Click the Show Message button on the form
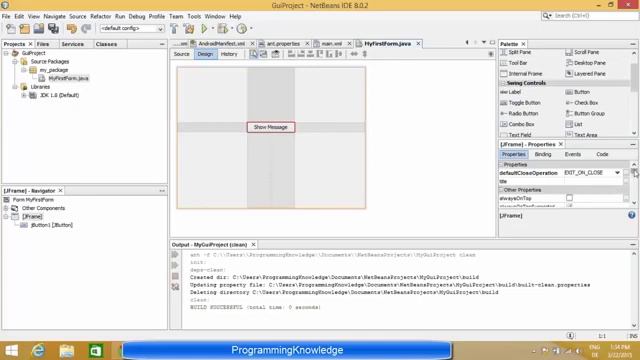640x360 pixels. tap(271, 127)
